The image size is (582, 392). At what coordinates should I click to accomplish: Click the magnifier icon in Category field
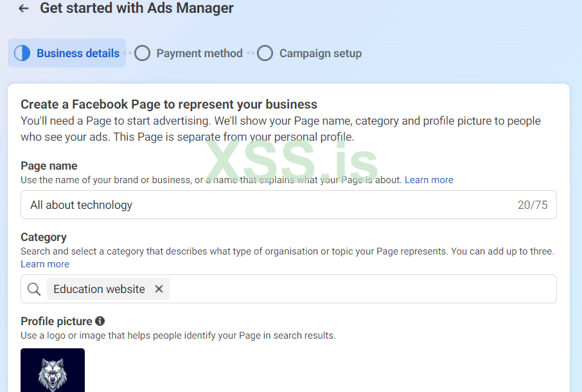(34, 289)
